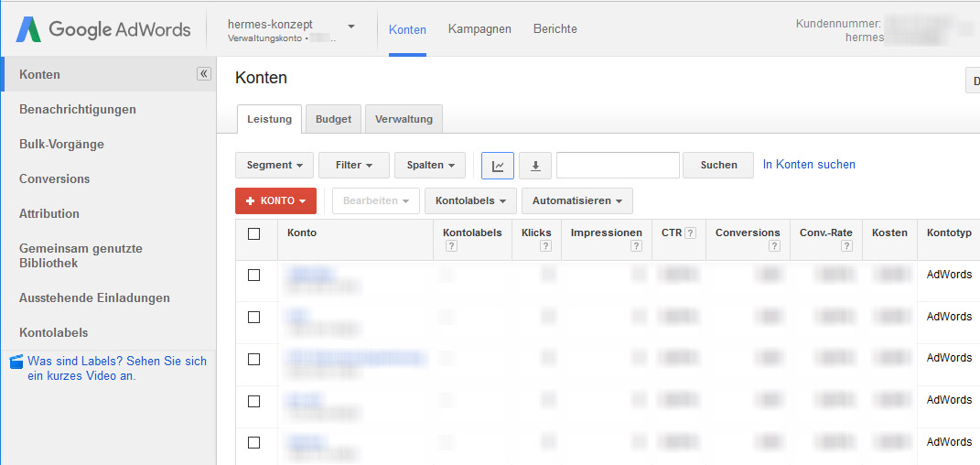Click the CTR help question mark
The image size is (980, 465).
click(690, 233)
